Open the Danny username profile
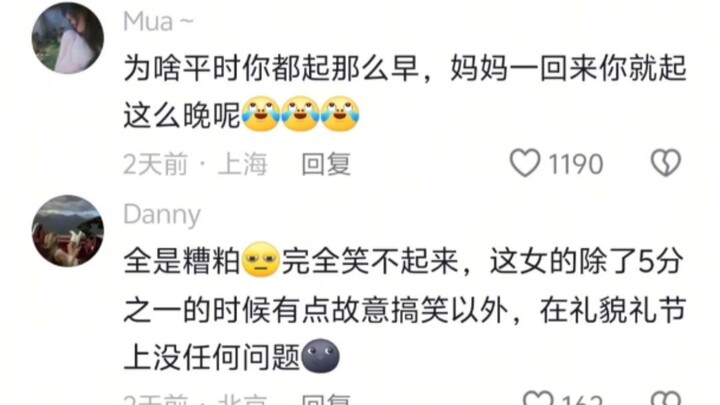 (162, 215)
